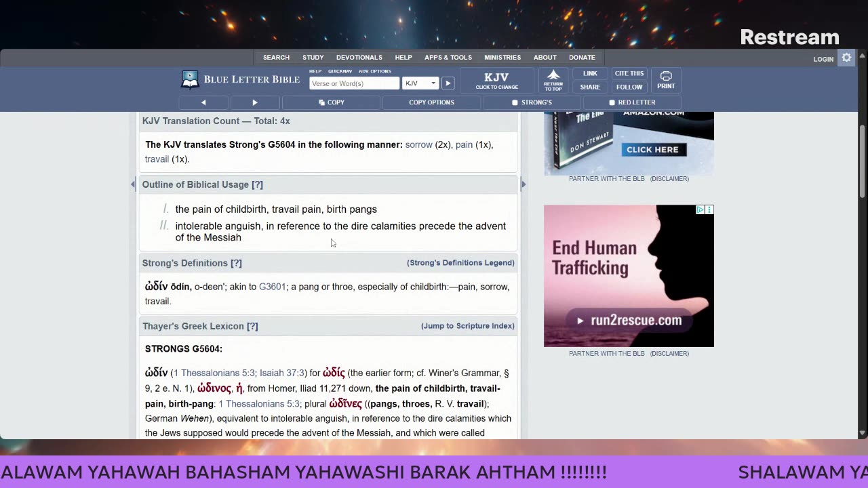The image size is (868, 488).
Task: Click the Share button
Action: click(x=590, y=87)
